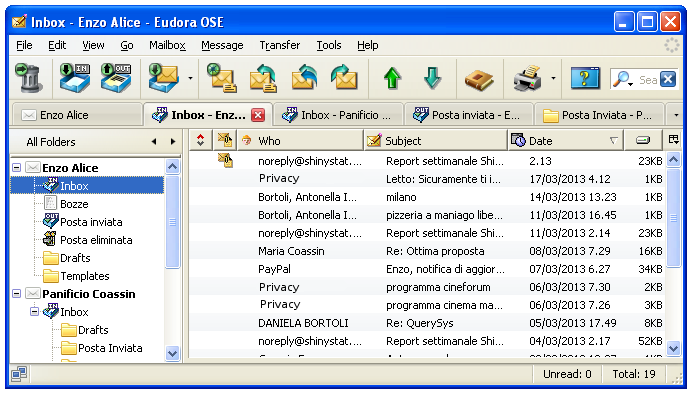This screenshot has height=394, width=692.
Task: Open the message from Maria Coassin
Action: pos(428,251)
